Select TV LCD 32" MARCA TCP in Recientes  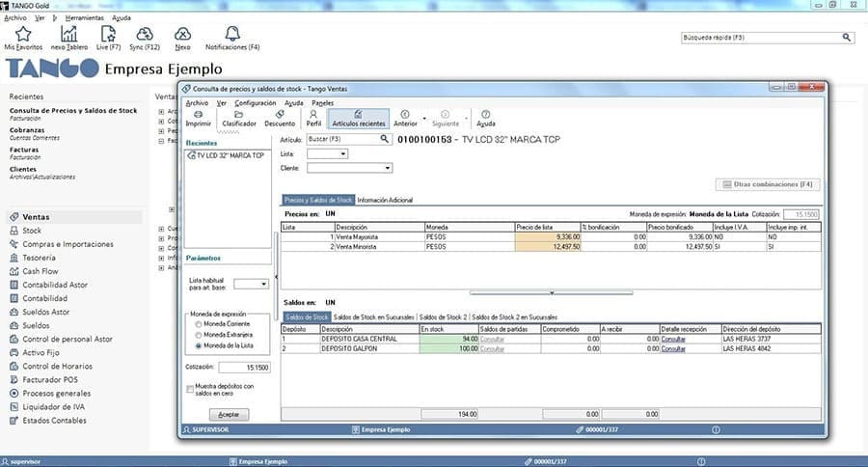(226, 155)
